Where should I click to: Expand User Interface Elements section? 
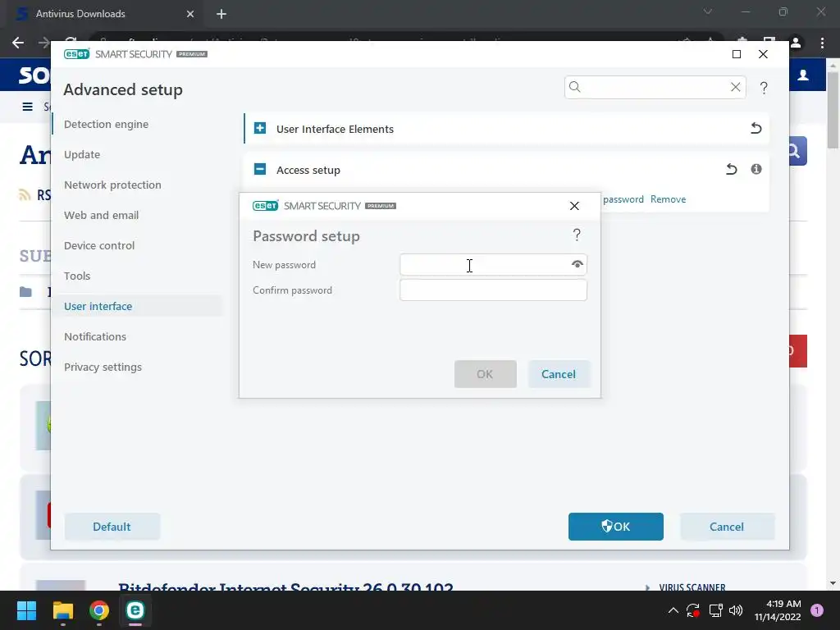tap(260, 128)
